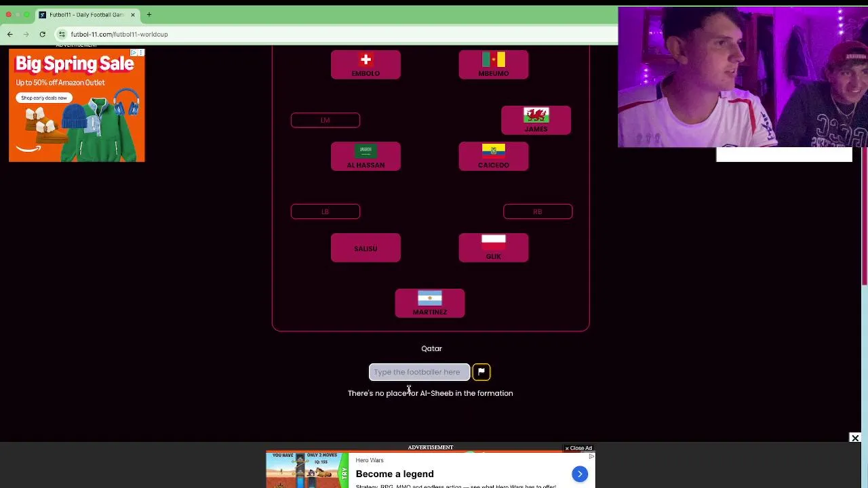Open the 'Become a legend' ad headline

coord(395,474)
